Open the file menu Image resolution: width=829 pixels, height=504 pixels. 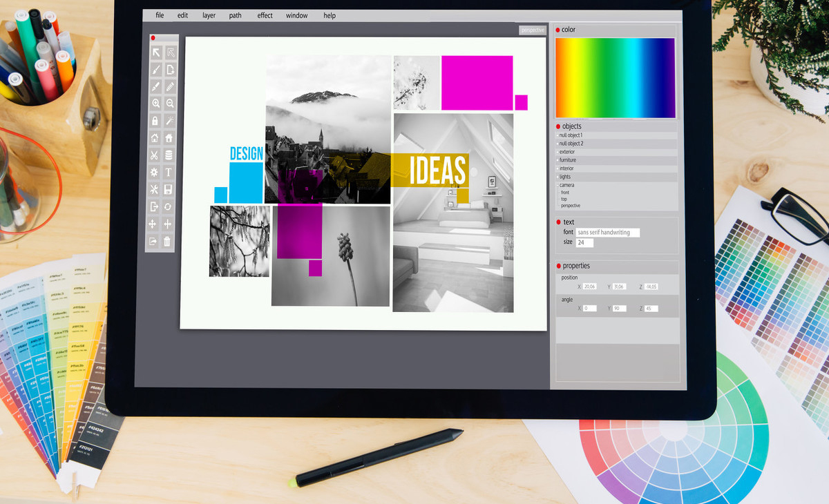pos(160,15)
